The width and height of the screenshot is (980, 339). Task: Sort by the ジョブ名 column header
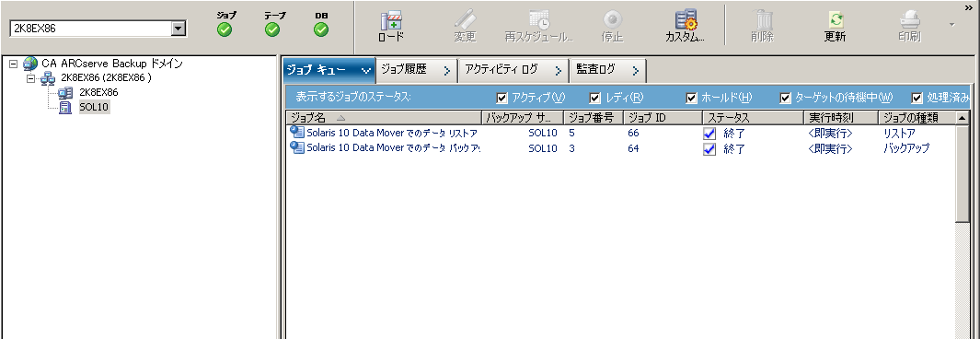coord(384,118)
